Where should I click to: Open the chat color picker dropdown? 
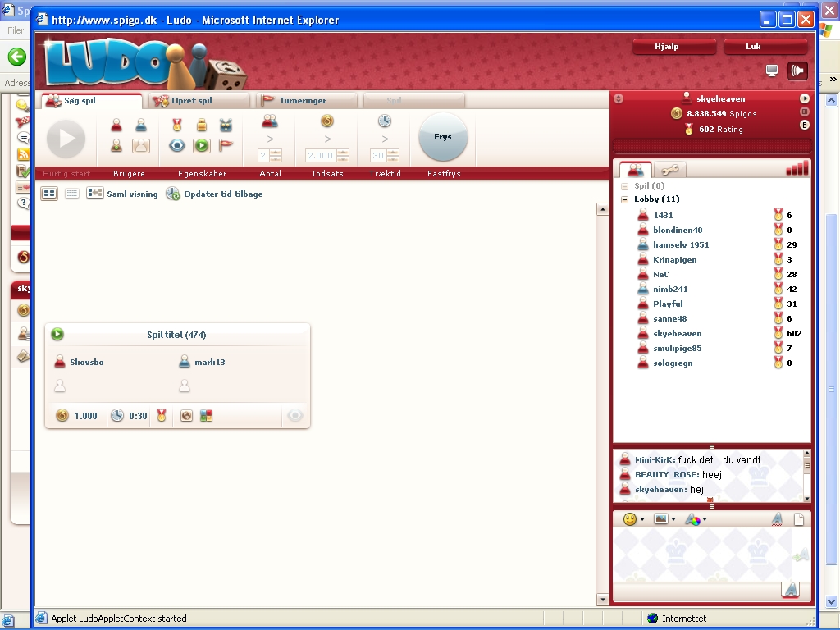pyautogui.click(x=696, y=519)
